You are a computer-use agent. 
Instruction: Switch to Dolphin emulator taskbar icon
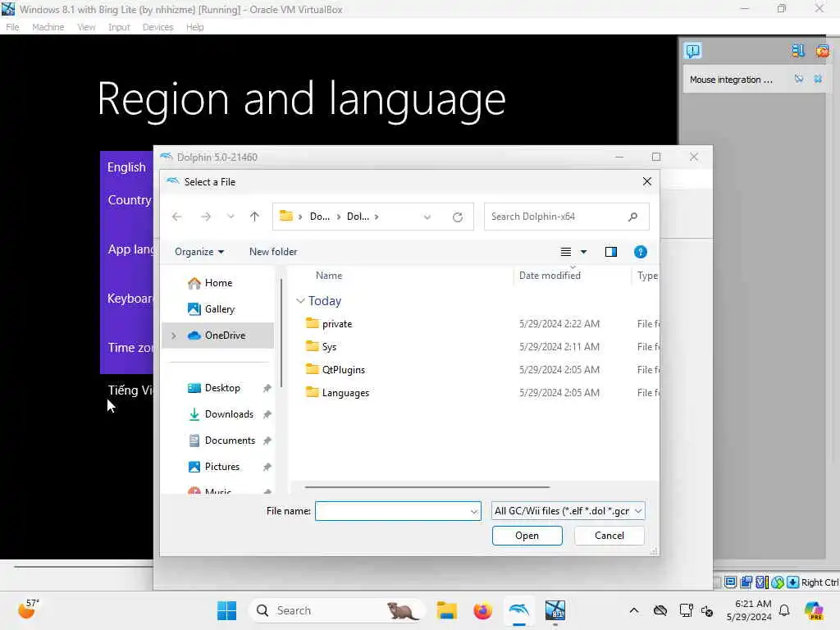(x=519, y=610)
